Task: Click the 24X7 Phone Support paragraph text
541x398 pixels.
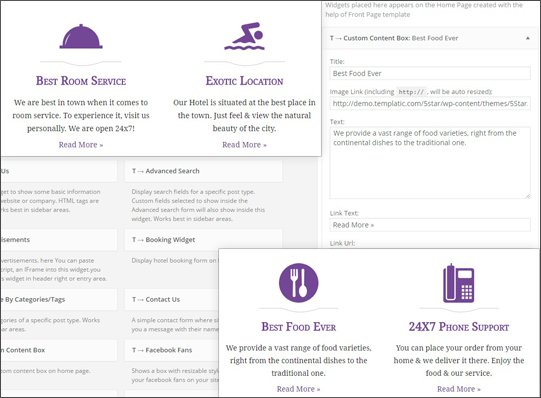Action: [459, 360]
